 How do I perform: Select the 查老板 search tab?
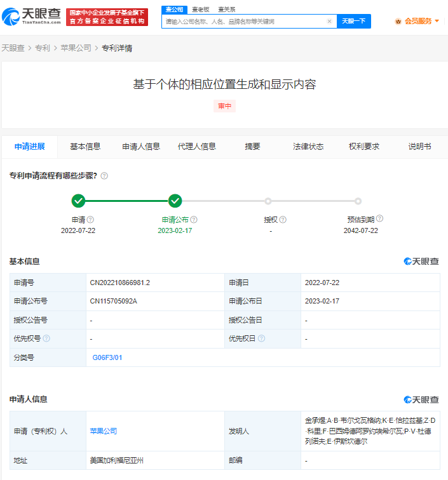(201, 10)
